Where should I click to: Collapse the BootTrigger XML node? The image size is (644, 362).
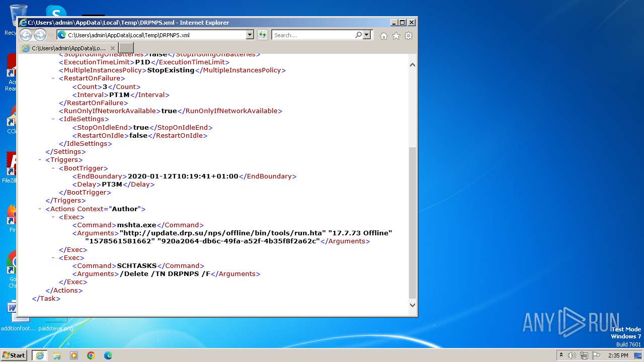pos(54,168)
